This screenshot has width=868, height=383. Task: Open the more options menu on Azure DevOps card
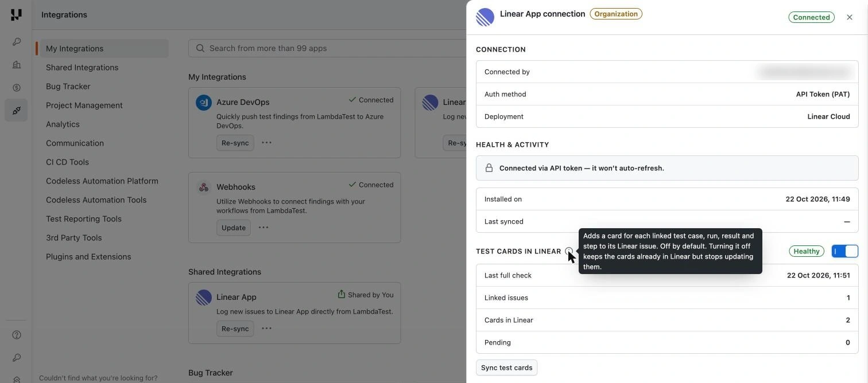pyautogui.click(x=266, y=143)
